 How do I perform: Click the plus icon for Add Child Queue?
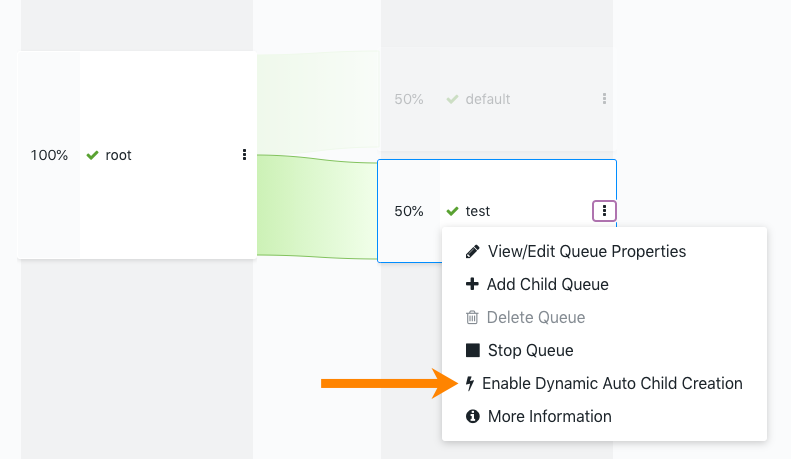click(472, 284)
